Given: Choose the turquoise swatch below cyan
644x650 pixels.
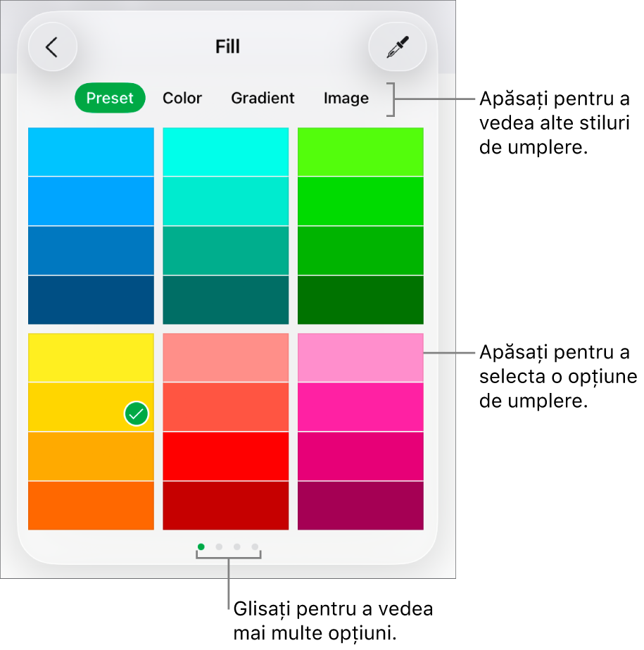Looking at the screenshot, I should (226, 201).
